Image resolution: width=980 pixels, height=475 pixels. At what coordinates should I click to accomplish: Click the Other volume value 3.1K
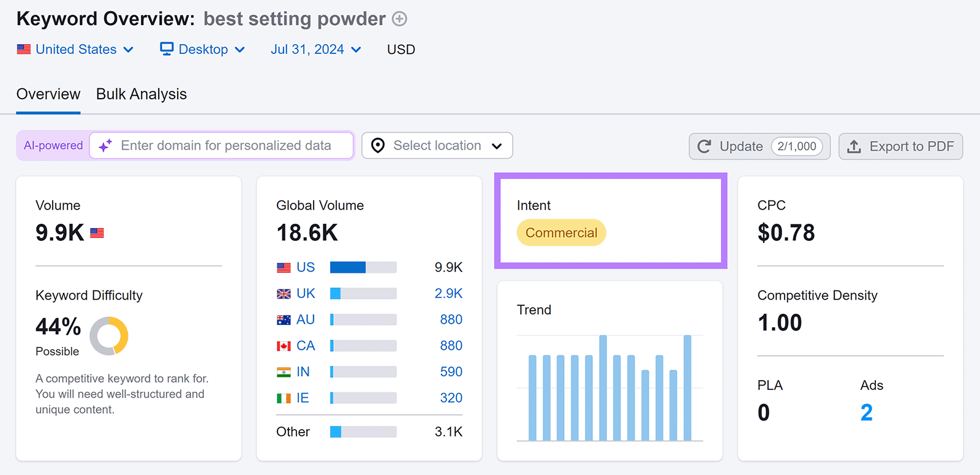pyautogui.click(x=448, y=431)
